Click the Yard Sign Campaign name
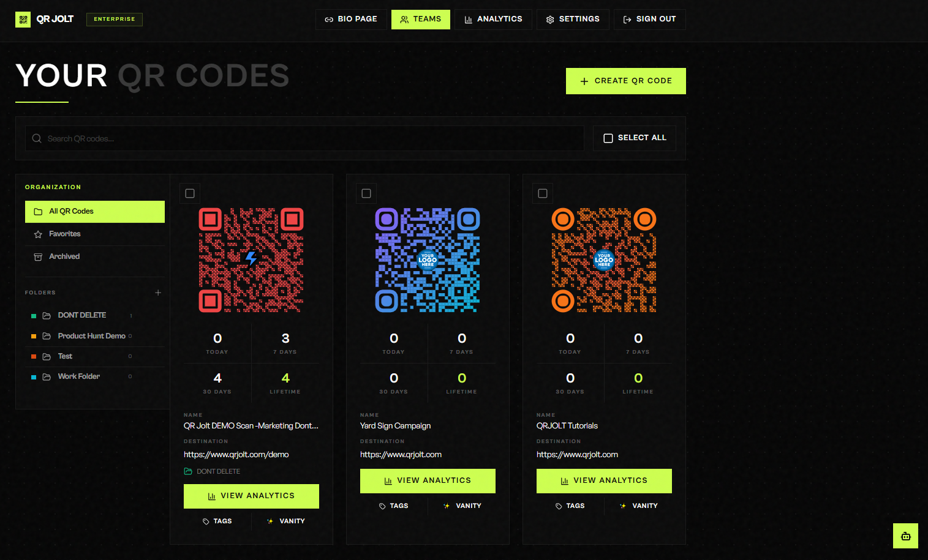Screen dimensions: 928x560 click(395, 426)
